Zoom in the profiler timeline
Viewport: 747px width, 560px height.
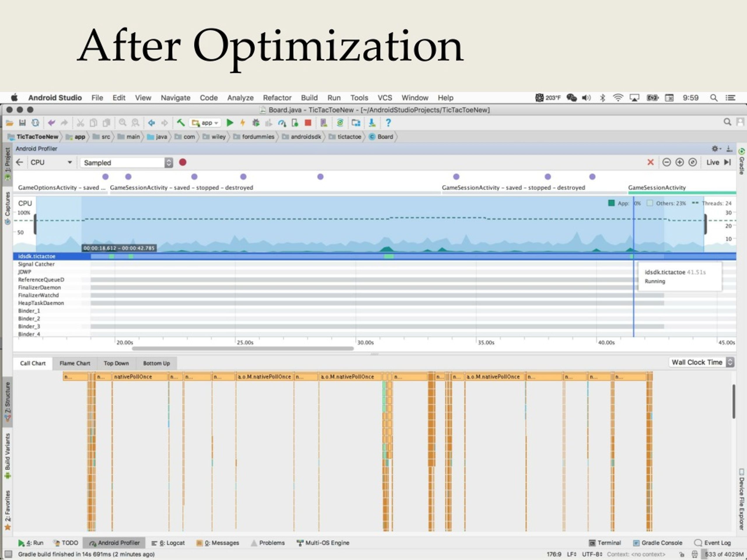[680, 162]
